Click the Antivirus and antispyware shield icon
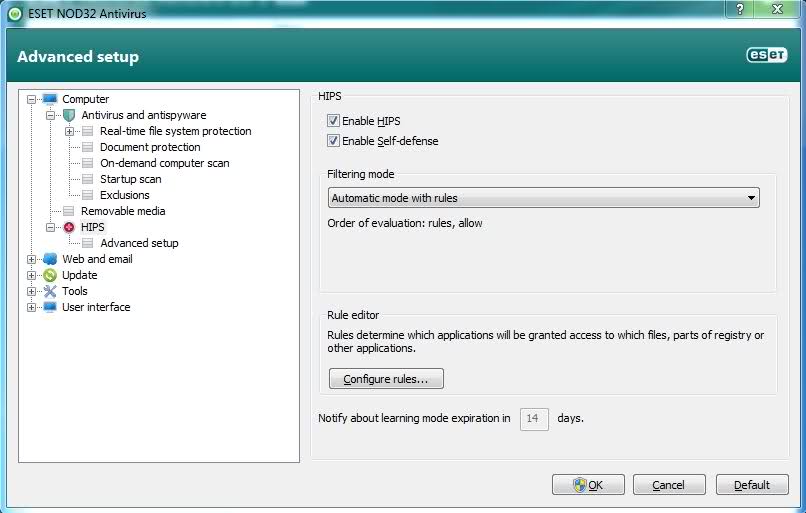Screen dimensions: 806x513 (x=69, y=115)
